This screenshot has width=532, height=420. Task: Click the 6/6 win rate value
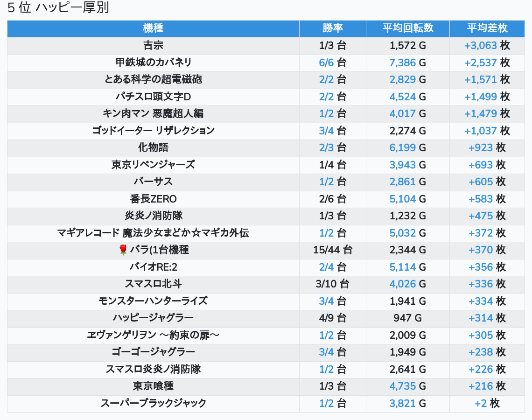(327, 63)
